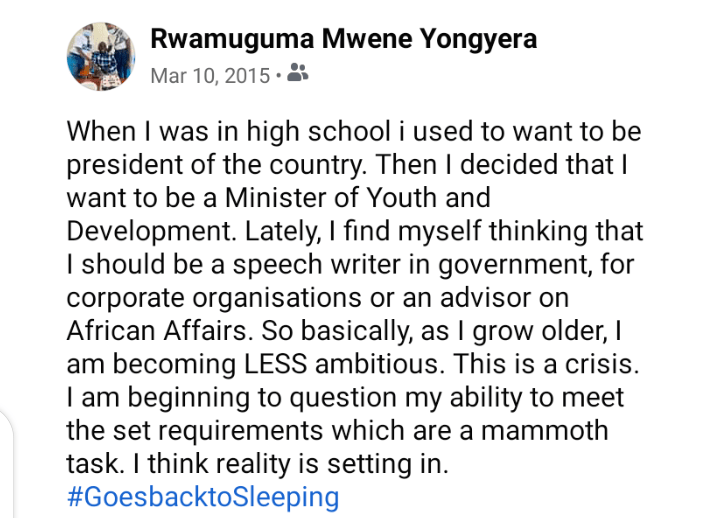The image size is (720, 518).
Task: Open the #GoesbacktoSleeping hashtag
Action: tap(203, 496)
